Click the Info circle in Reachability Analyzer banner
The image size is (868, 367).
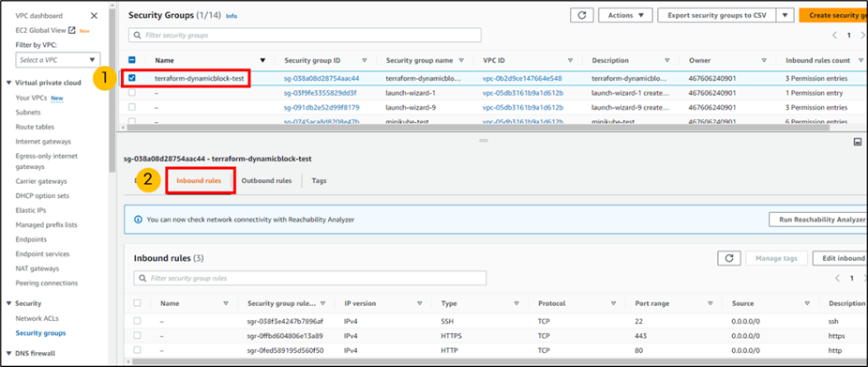coord(139,220)
